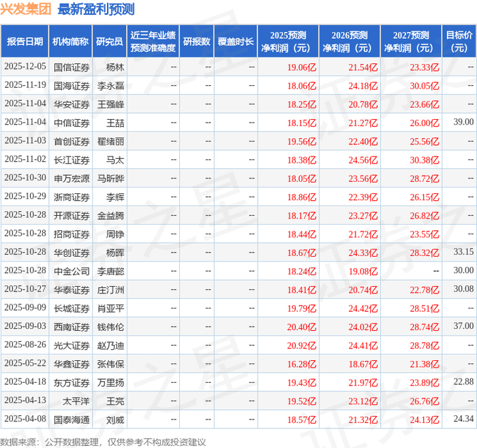477x448 pixels.
Task: Click the 覆盖时长 column header
Action: [x=236, y=42]
